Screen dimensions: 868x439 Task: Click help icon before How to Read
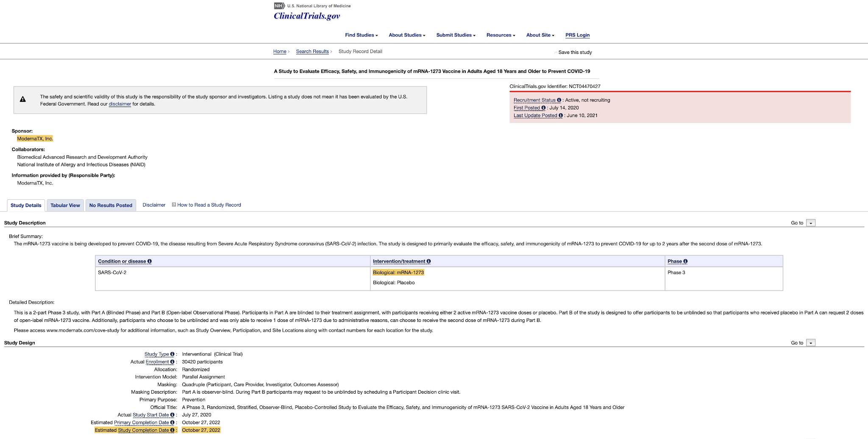pos(174,204)
